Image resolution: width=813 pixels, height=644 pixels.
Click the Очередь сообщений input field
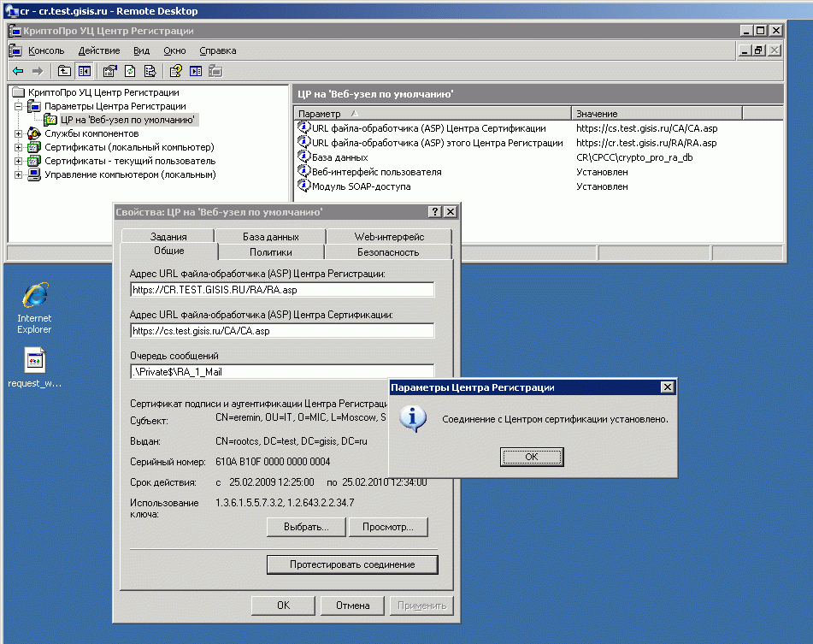(x=282, y=372)
